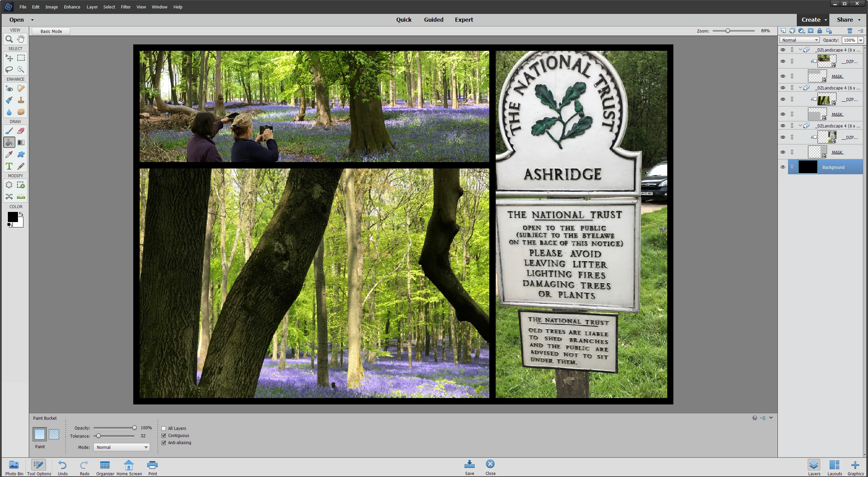The height and width of the screenshot is (477, 868).
Task: Click the Basic Mode button
Action: tap(51, 31)
